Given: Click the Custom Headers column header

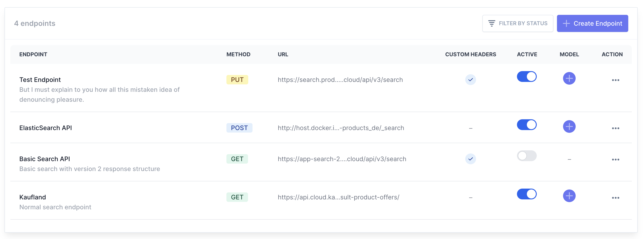Looking at the screenshot, I should point(470,54).
